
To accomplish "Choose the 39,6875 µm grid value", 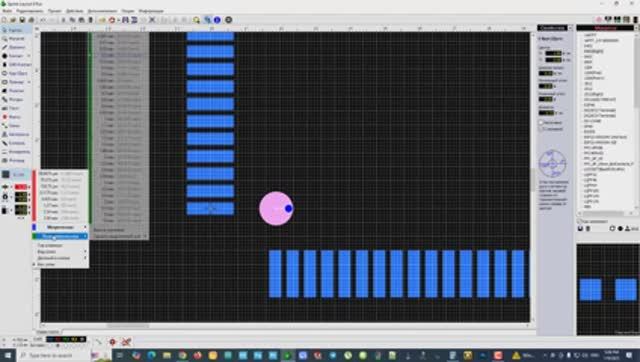I will (60, 173).
